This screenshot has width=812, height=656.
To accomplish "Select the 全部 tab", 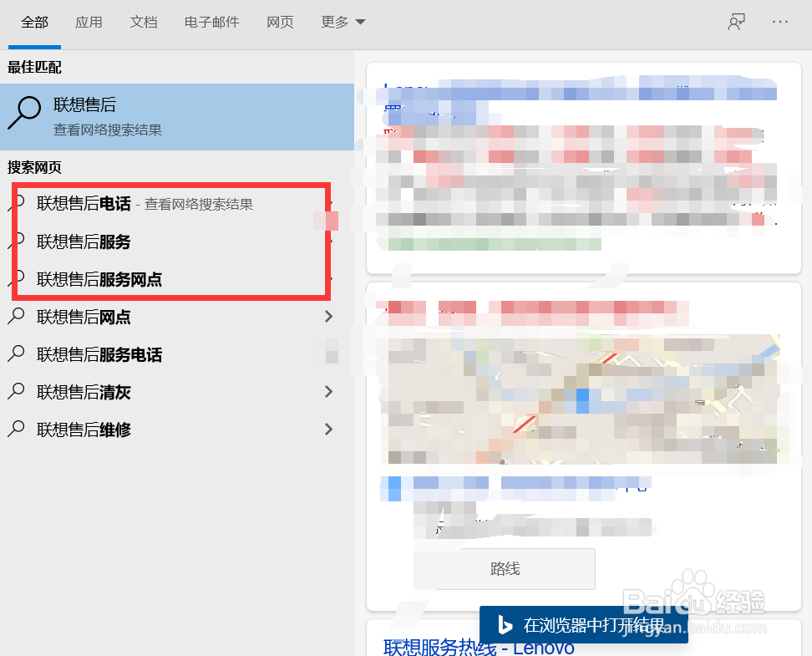I will [x=34, y=23].
